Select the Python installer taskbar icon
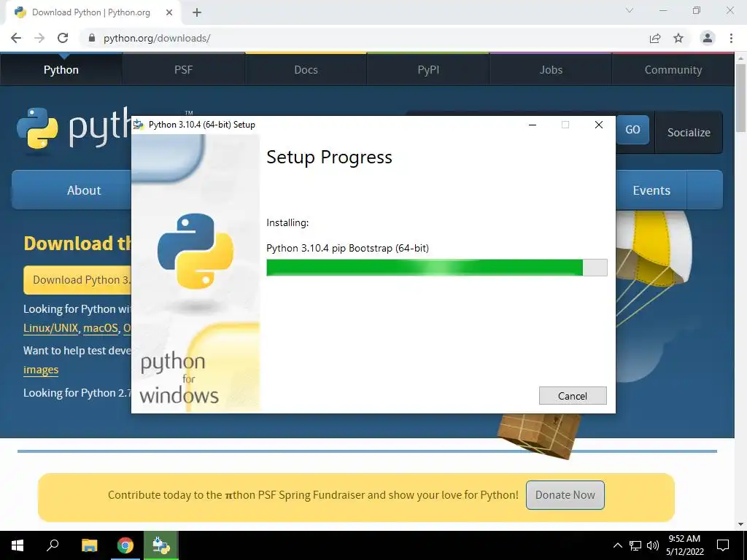Image resolution: width=747 pixels, height=560 pixels. [x=161, y=545]
